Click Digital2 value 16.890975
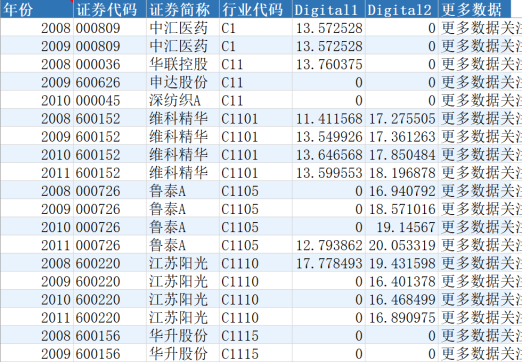Image resolution: width=523 pixels, height=363 pixels. pyautogui.click(x=402, y=317)
